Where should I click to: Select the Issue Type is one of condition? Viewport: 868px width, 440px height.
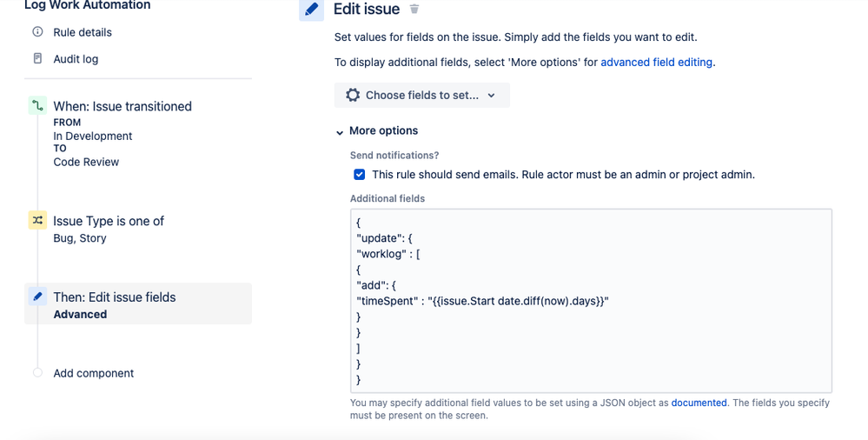tap(109, 221)
